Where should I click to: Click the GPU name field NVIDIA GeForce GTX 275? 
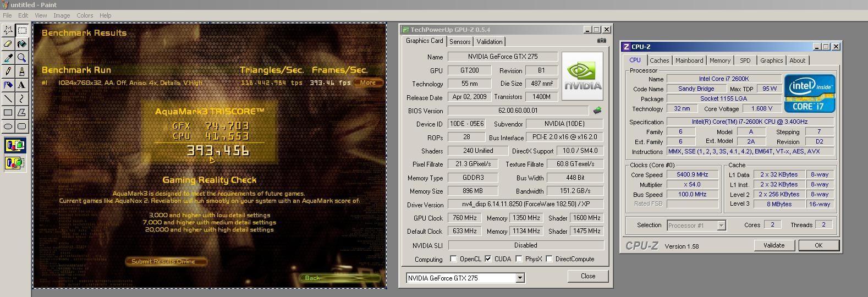503,57
